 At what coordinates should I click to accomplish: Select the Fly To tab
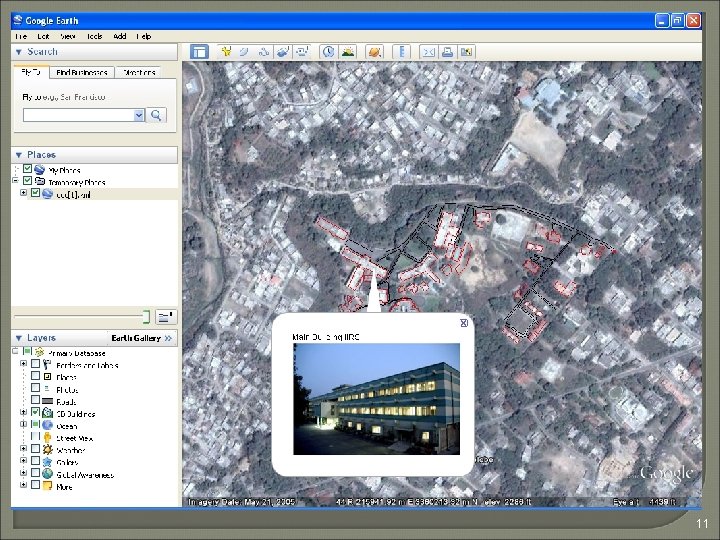click(31, 72)
